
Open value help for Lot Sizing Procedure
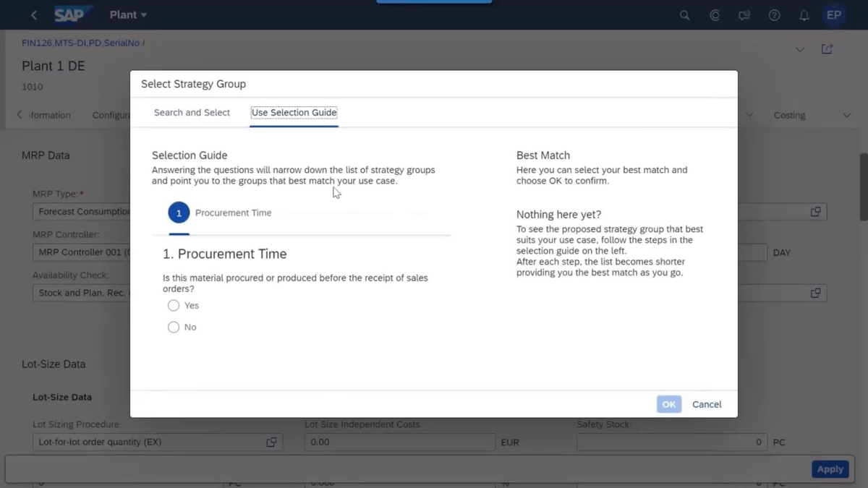(272, 442)
